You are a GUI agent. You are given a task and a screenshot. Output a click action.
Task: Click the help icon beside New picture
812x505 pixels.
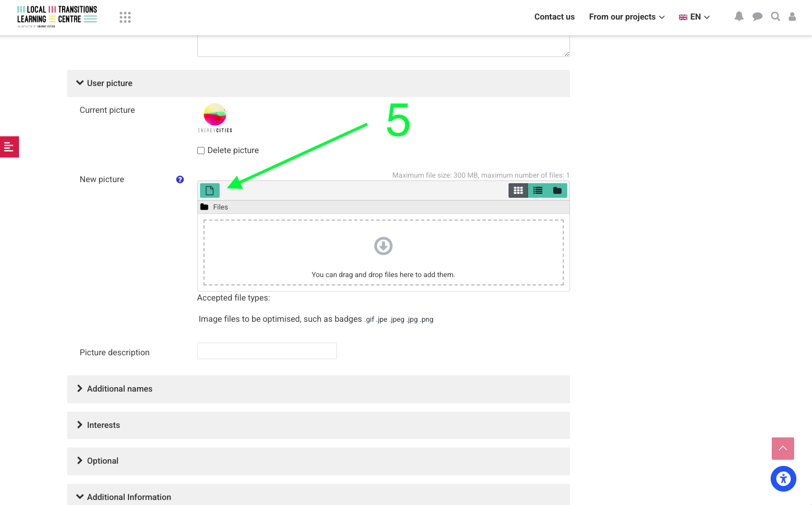(x=180, y=179)
